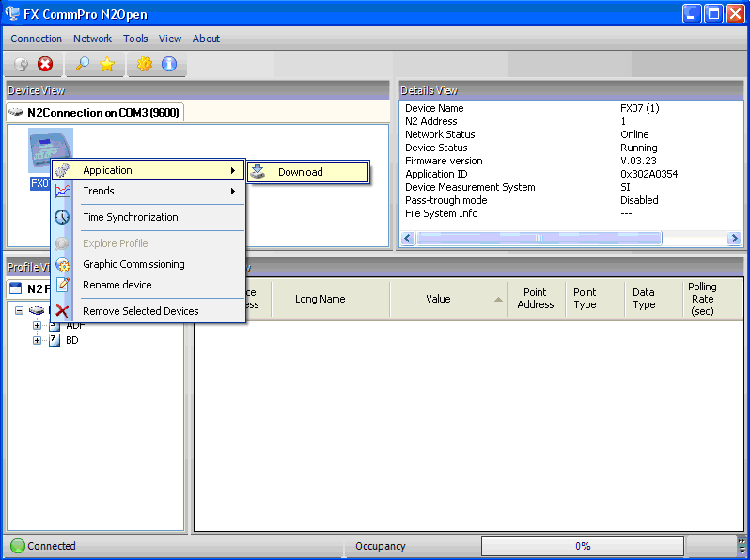Click the clock icon for Time Synchronization

coord(62,217)
